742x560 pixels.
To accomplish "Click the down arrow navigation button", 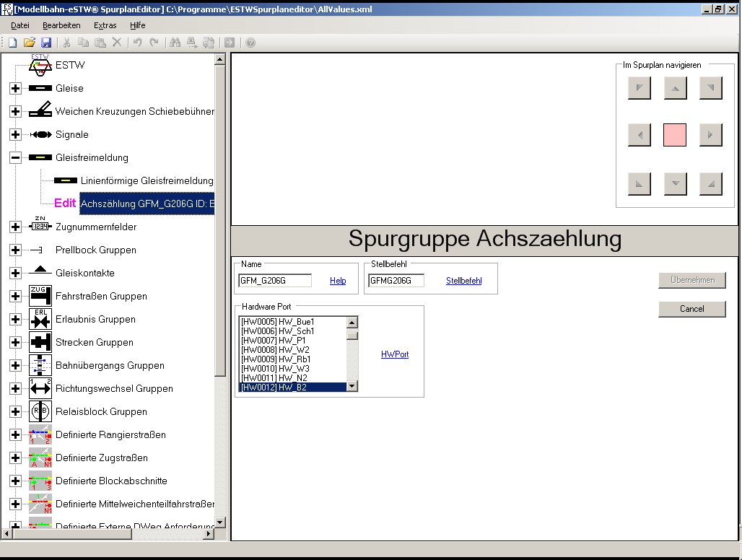I will coord(675,184).
